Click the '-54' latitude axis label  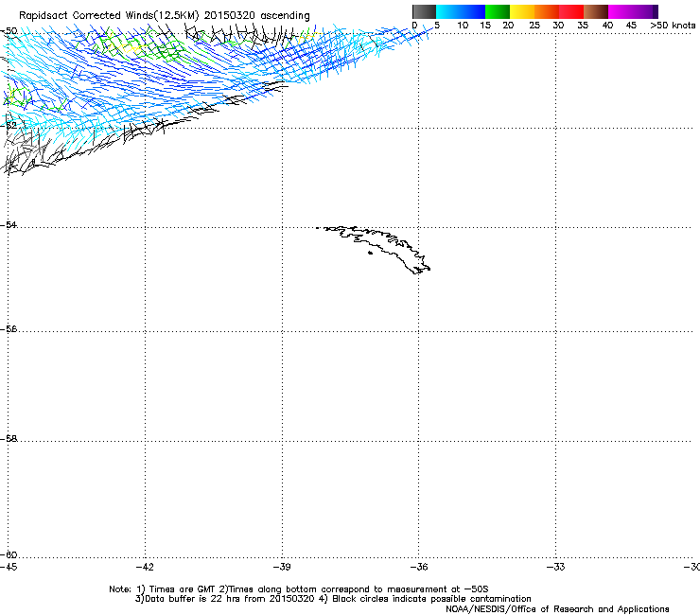tap(9, 224)
